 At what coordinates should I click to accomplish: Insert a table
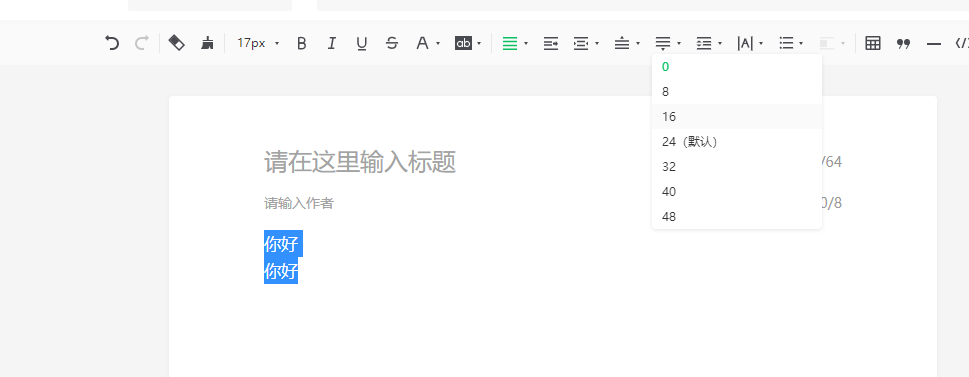point(873,43)
